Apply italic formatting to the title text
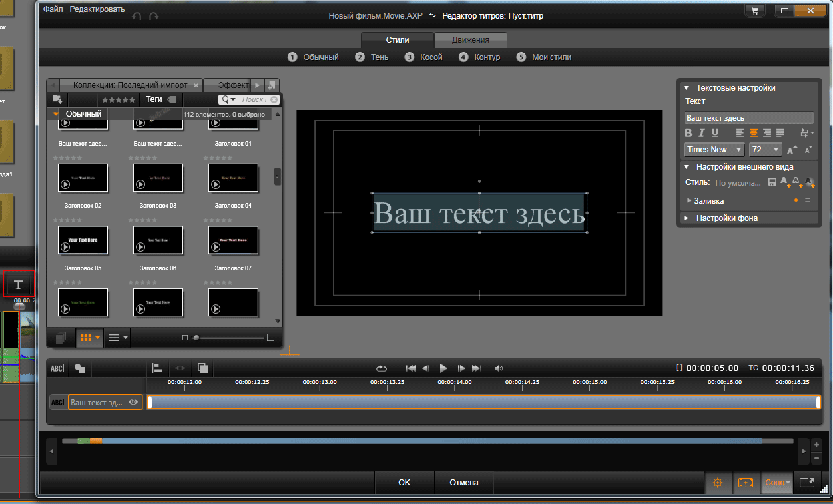 coord(702,133)
